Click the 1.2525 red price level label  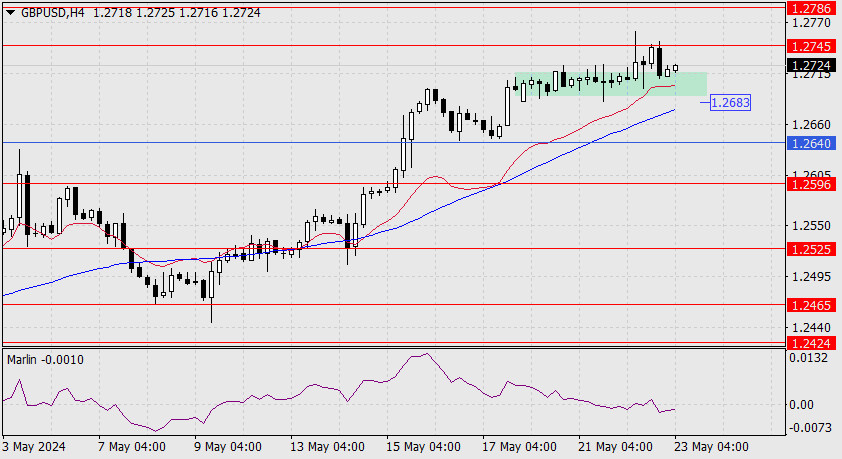(x=811, y=250)
